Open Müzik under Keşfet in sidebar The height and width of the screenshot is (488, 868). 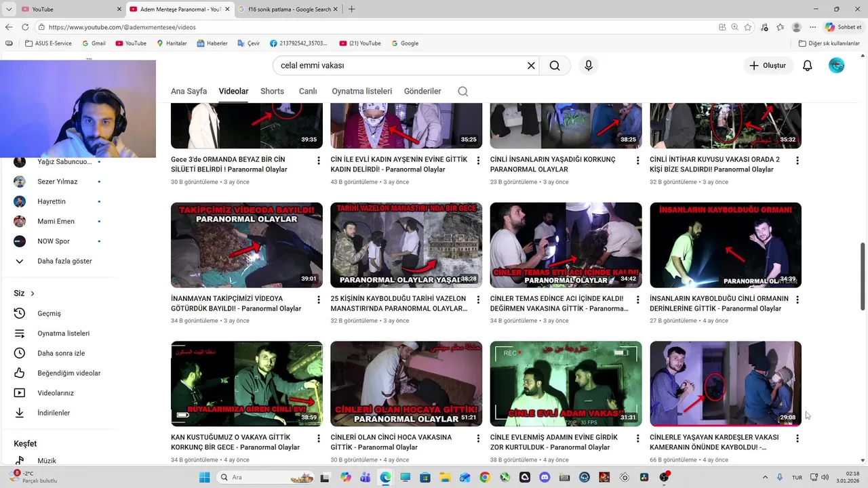pyautogui.click(x=47, y=461)
